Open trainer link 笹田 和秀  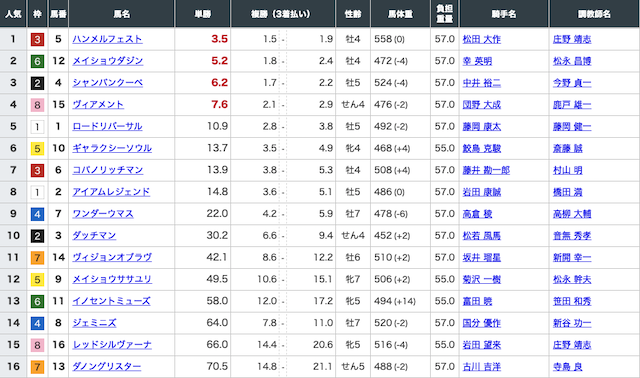click(x=572, y=301)
